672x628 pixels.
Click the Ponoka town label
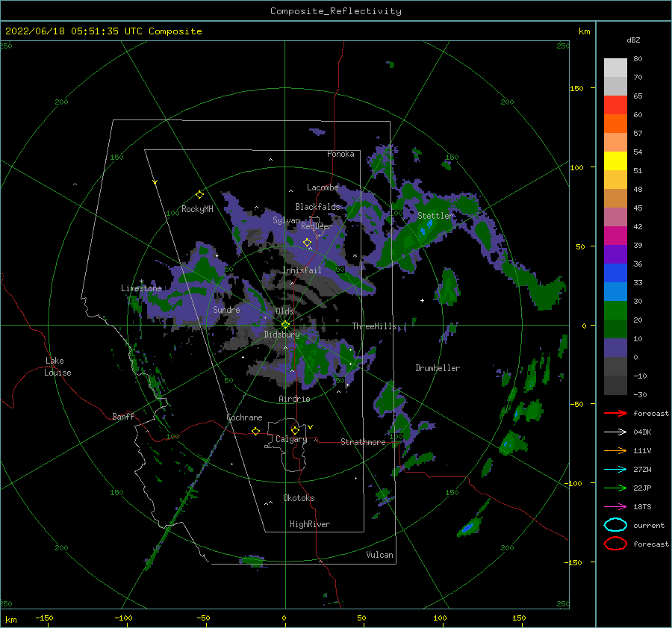coord(340,154)
